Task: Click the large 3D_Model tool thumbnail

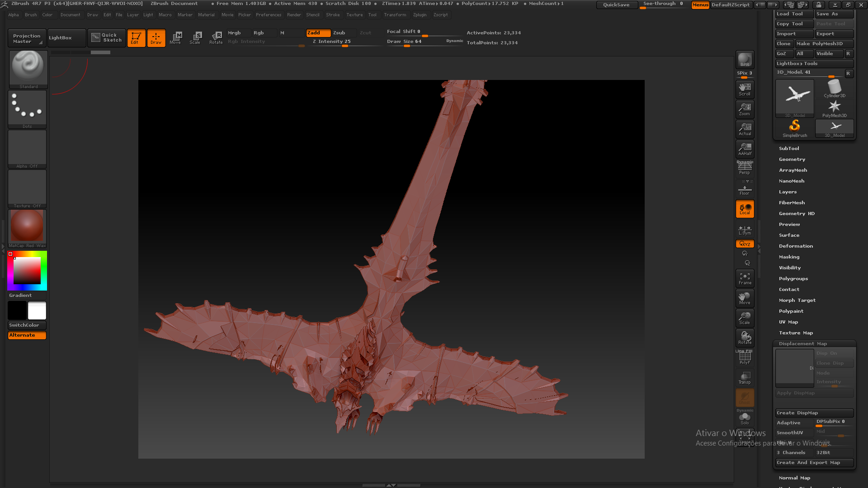Action: tap(795, 99)
